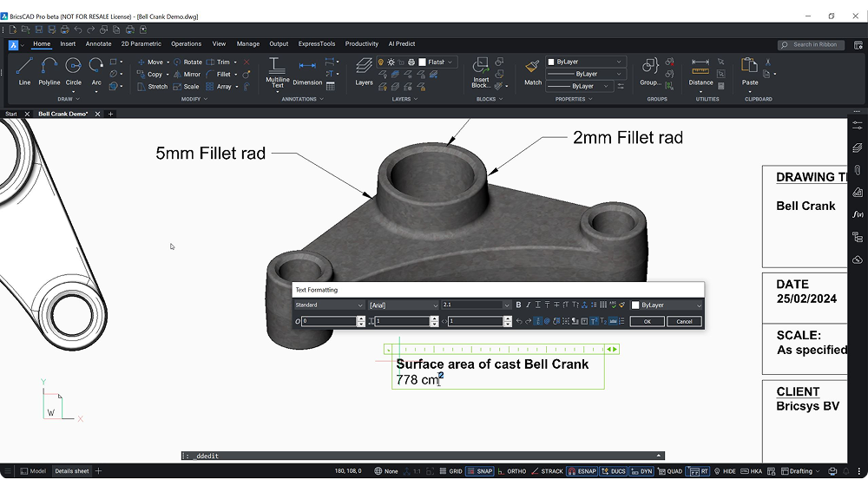Open the Multiline Text tool

tap(278, 72)
